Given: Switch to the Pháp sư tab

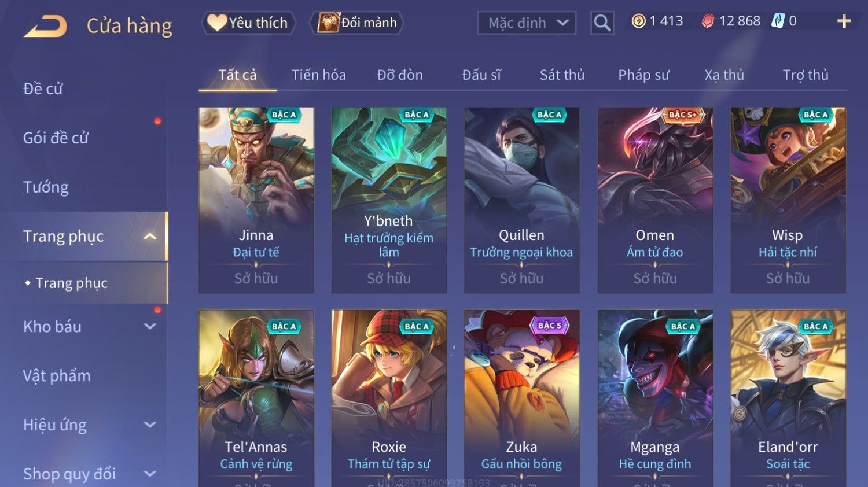Looking at the screenshot, I should point(643,75).
